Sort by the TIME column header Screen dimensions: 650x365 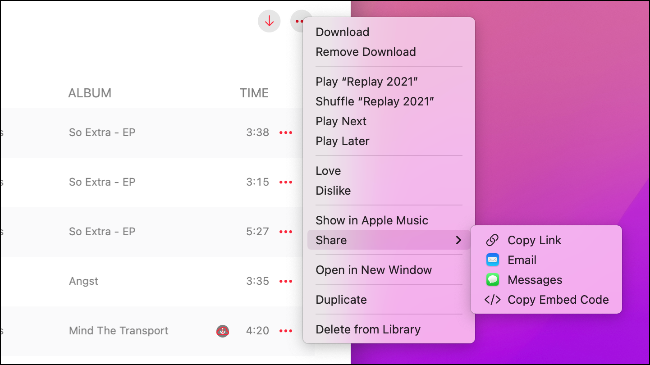click(x=254, y=93)
